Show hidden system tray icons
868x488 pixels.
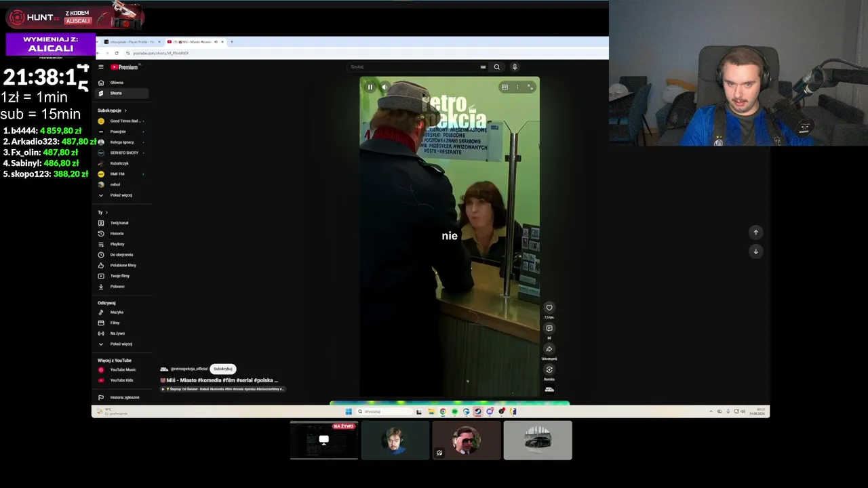tap(711, 411)
